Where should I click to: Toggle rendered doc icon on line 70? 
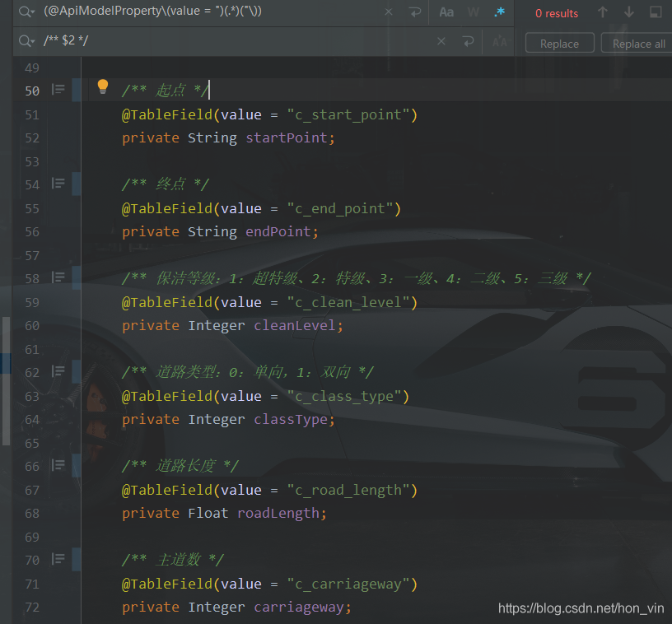[x=58, y=558]
